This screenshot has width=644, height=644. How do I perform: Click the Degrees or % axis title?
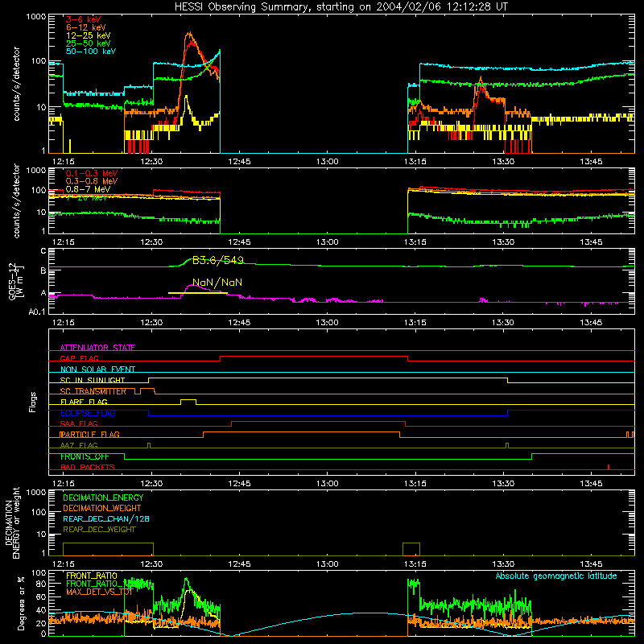pyautogui.click(x=21, y=604)
